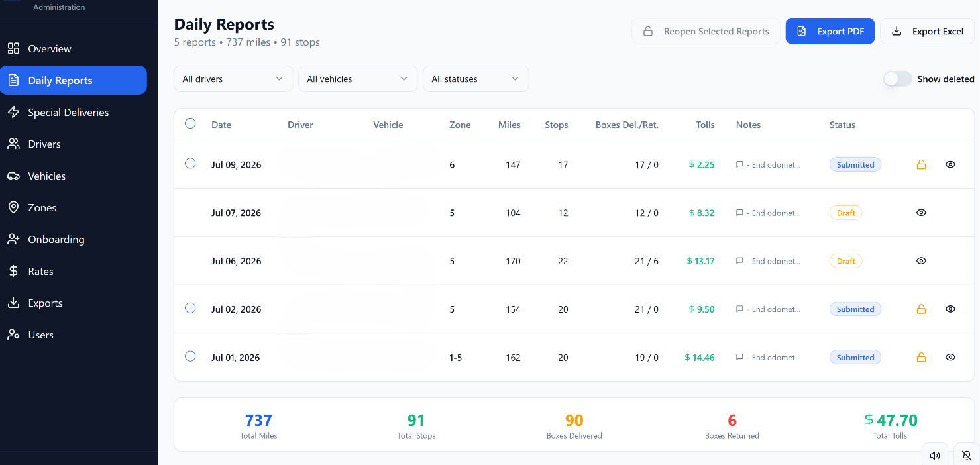Click the unlock icon for Jul 01 report
Screen dimensions: 980x465
[921, 358]
